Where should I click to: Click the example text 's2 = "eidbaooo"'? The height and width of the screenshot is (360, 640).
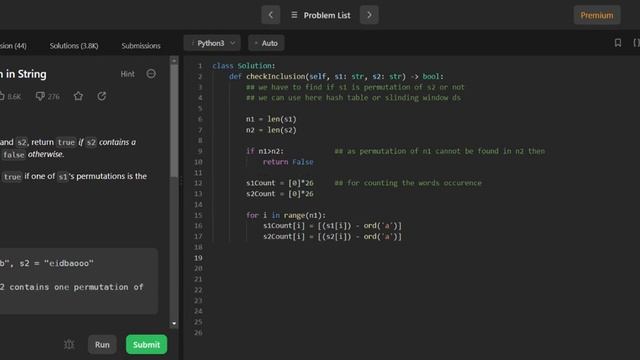click(56, 263)
